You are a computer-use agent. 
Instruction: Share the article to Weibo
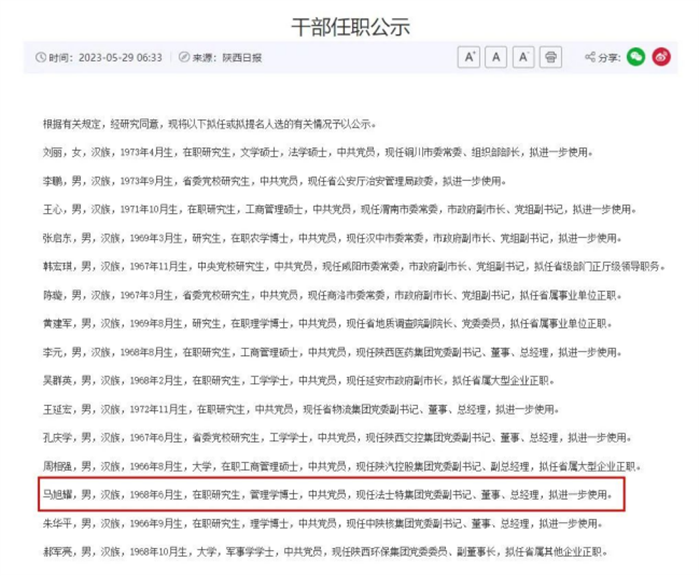[661, 57]
